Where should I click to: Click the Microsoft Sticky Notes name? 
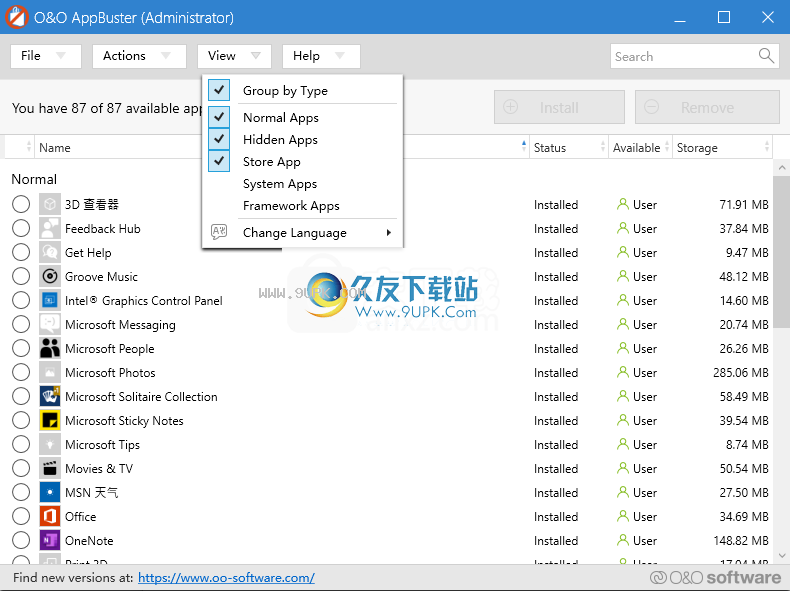click(x=124, y=421)
